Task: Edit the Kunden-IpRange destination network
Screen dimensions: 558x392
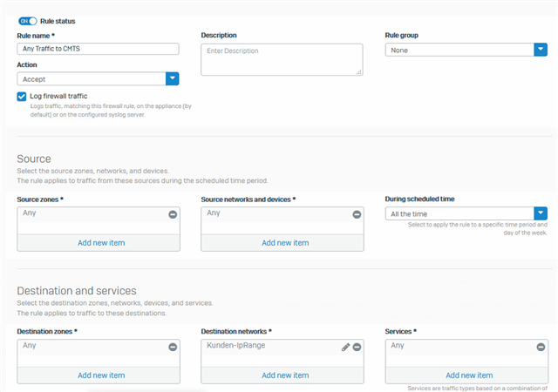Action: (345, 348)
